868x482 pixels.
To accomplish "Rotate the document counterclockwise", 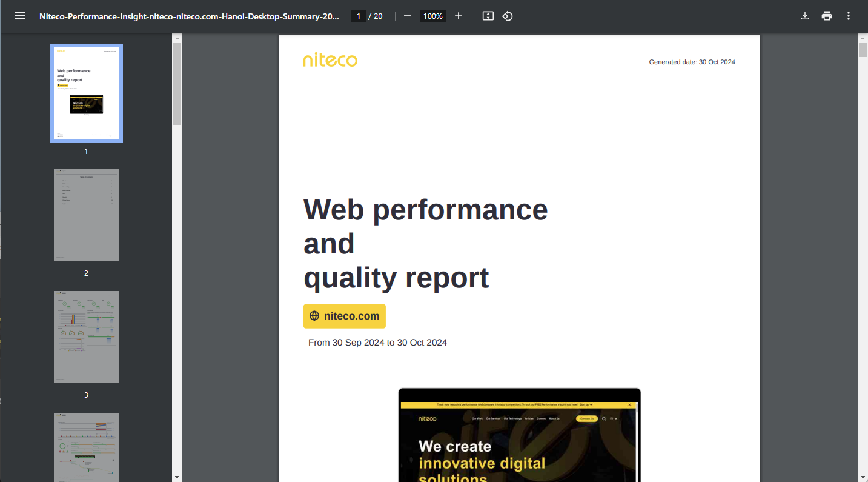I will click(508, 16).
